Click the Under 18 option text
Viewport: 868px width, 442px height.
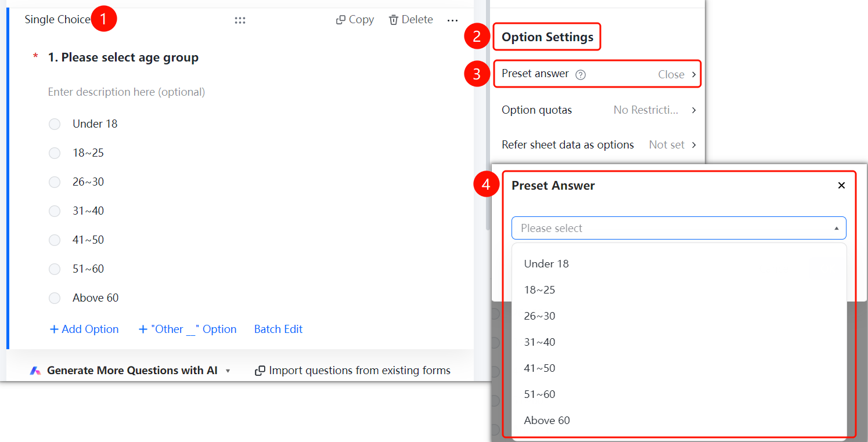click(x=95, y=124)
